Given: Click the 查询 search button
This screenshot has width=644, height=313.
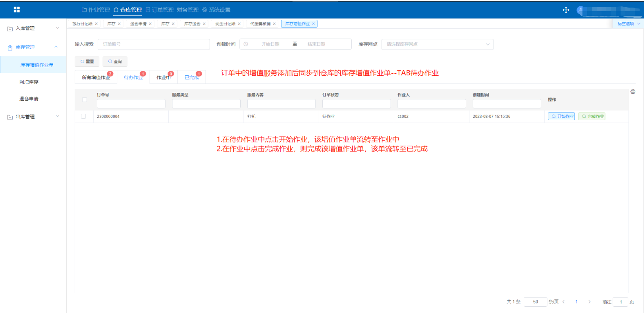Looking at the screenshot, I should [x=115, y=61].
